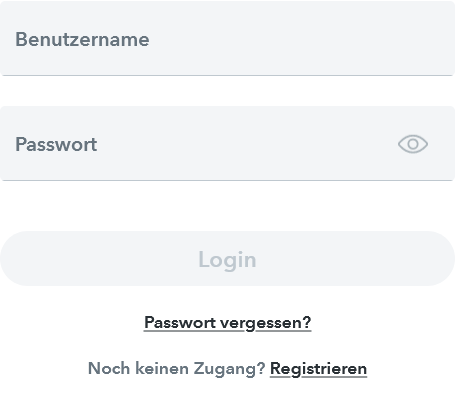
Task: Register a new account via Registrieren
Action: point(318,369)
